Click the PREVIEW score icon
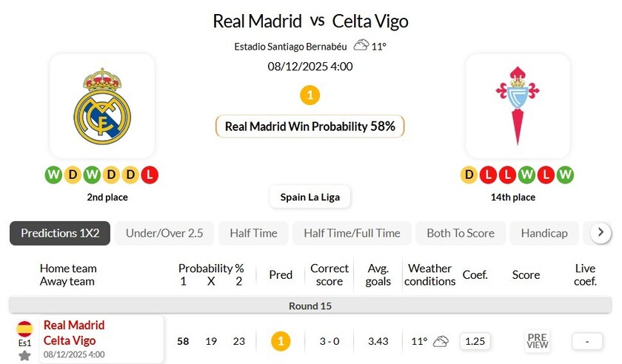This screenshot has width=622, height=364. click(538, 341)
